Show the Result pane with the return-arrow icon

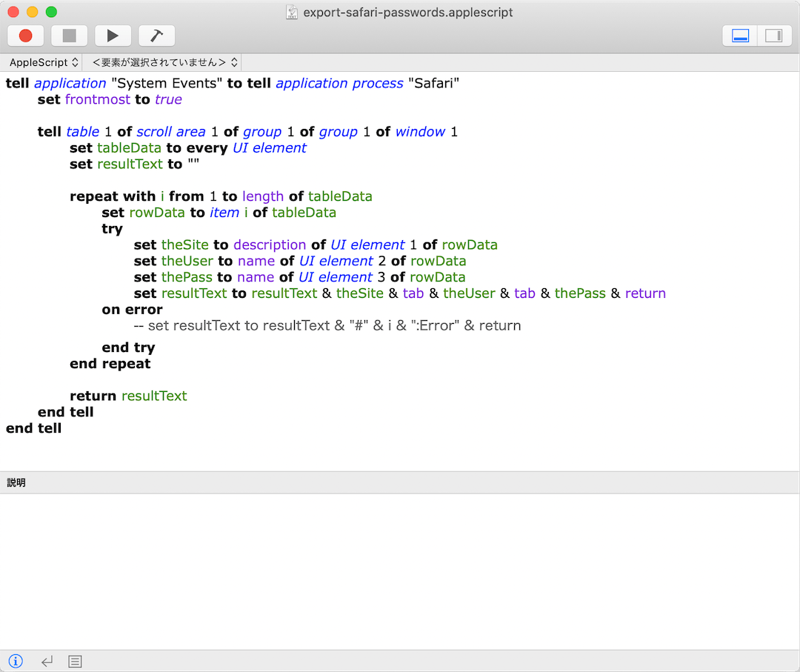pos(46,660)
